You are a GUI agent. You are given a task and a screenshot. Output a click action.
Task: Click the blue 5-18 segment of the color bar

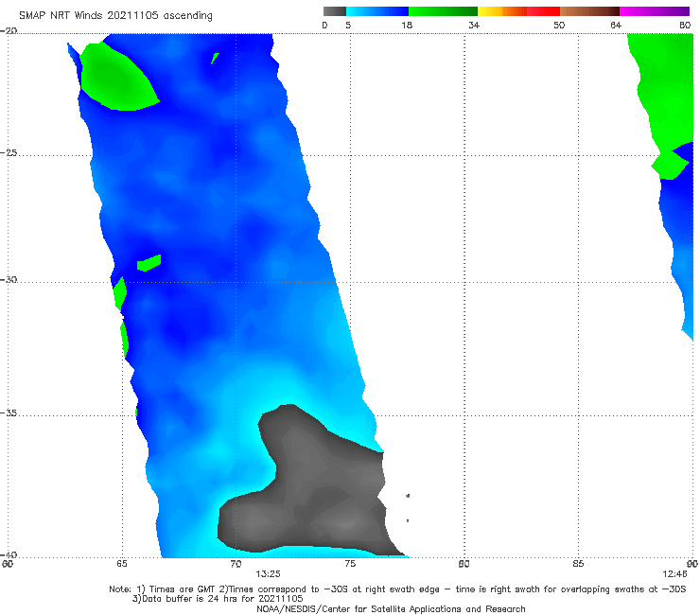click(x=377, y=11)
